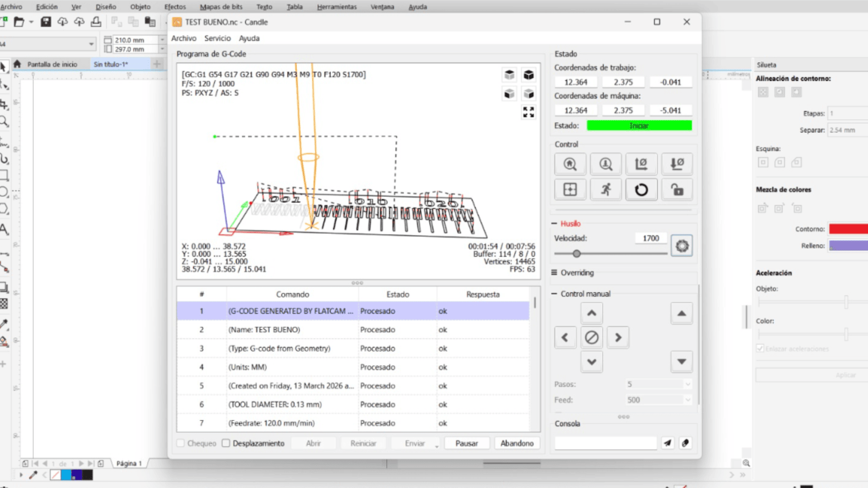Click the fit-to-view icon in the visualizer
This screenshot has width=868, height=488.
pyautogui.click(x=528, y=112)
